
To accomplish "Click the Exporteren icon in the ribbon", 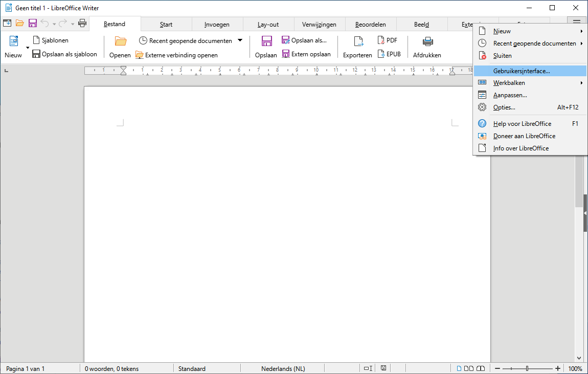I will pos(357,41).
